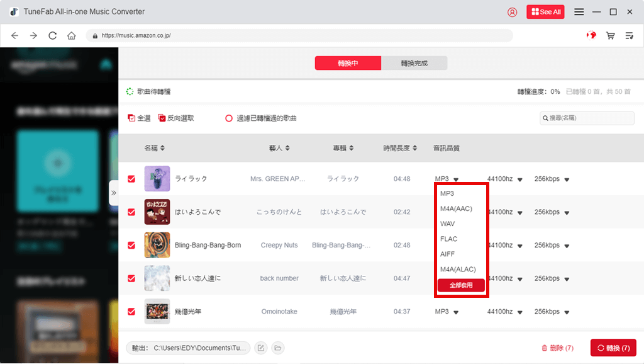Open the shopping cart icon
This screenshot has height=364, width=644.
pos(610,36)
